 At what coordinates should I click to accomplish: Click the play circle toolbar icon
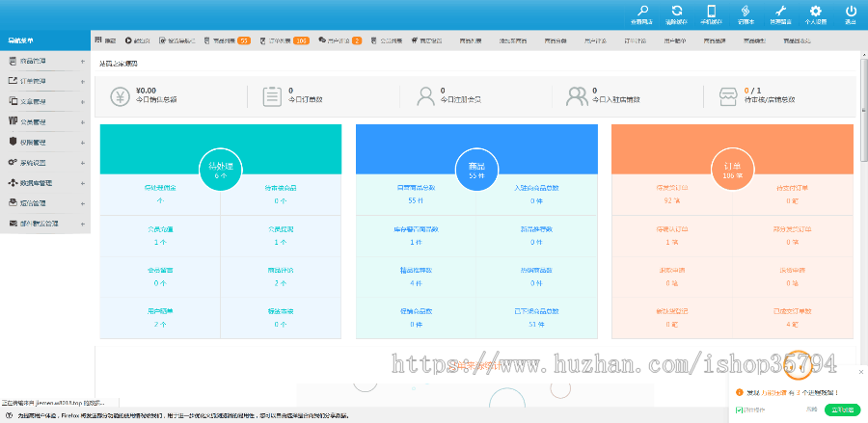point(128,40)
